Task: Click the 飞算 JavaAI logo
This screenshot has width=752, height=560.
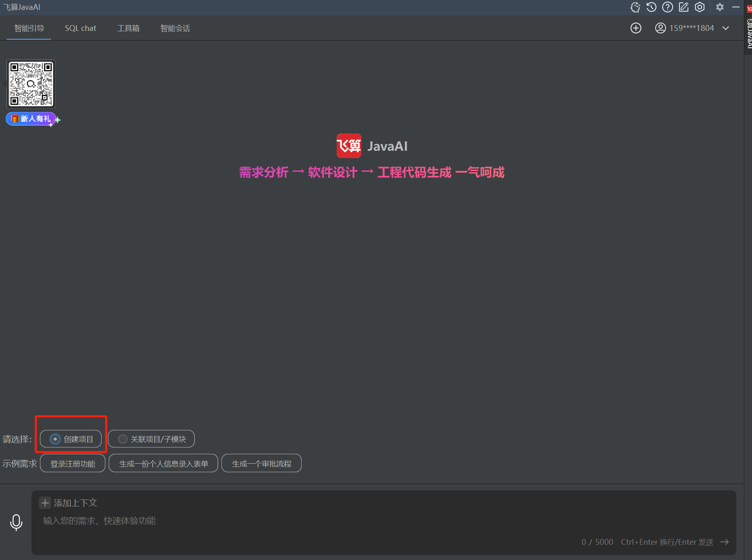Action: pyautogui.click(x=372, y=146)
